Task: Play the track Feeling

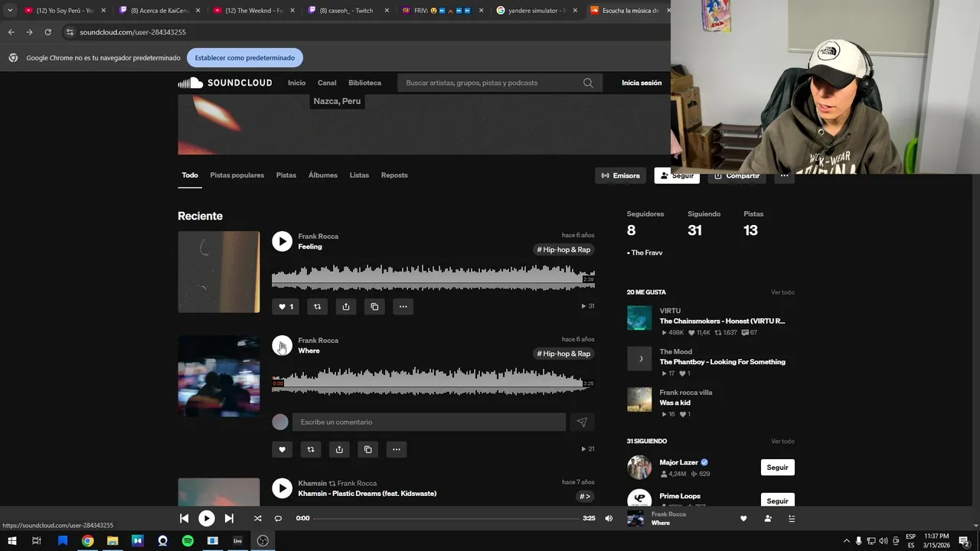Action: (x=282, y=241)
